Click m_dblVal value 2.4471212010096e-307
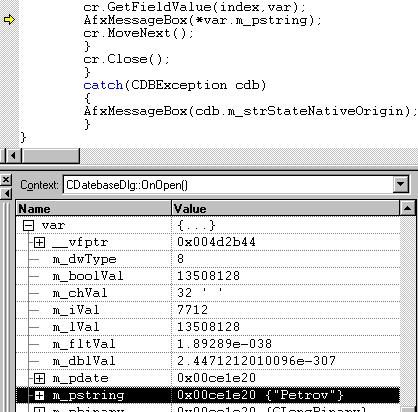The height and width of the screenshot is (412, 418). click(x=256, y=361)
